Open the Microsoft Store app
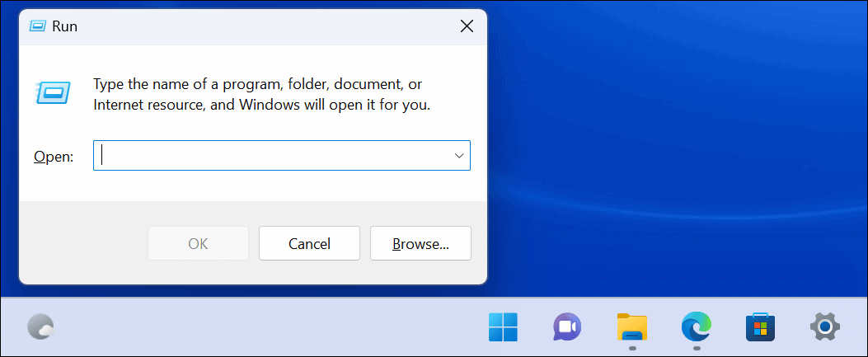868x357 pixels. tap(760, 326)
